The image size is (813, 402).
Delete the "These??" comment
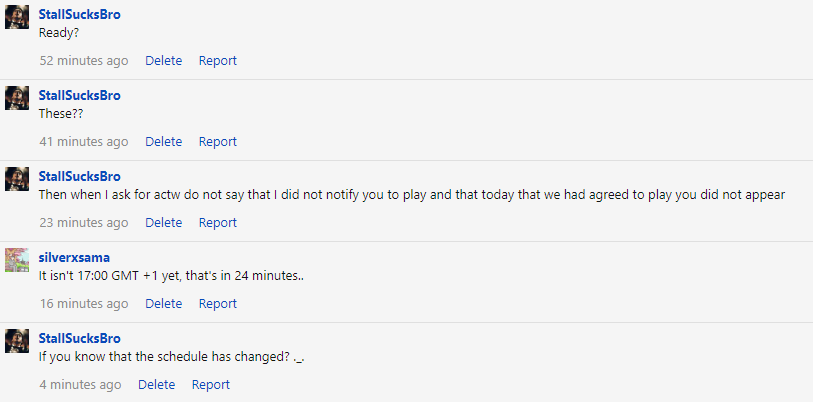coord(163,141)
